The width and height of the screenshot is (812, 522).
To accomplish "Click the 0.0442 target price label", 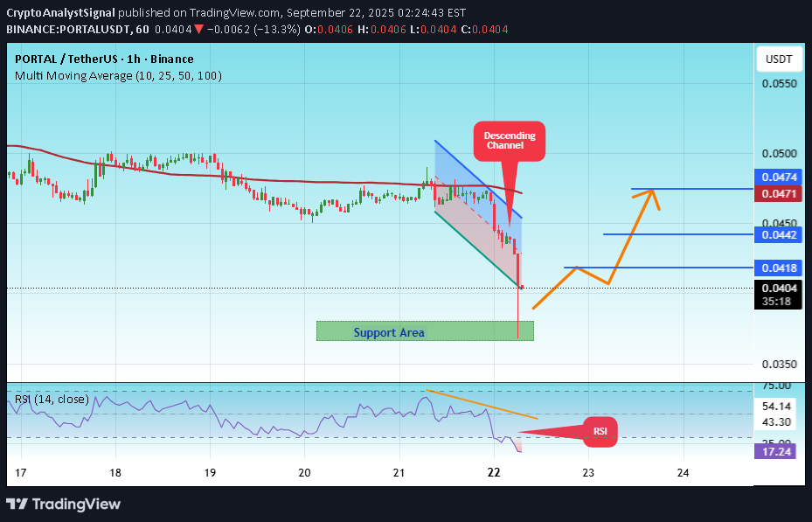I will tap(778, 234).
